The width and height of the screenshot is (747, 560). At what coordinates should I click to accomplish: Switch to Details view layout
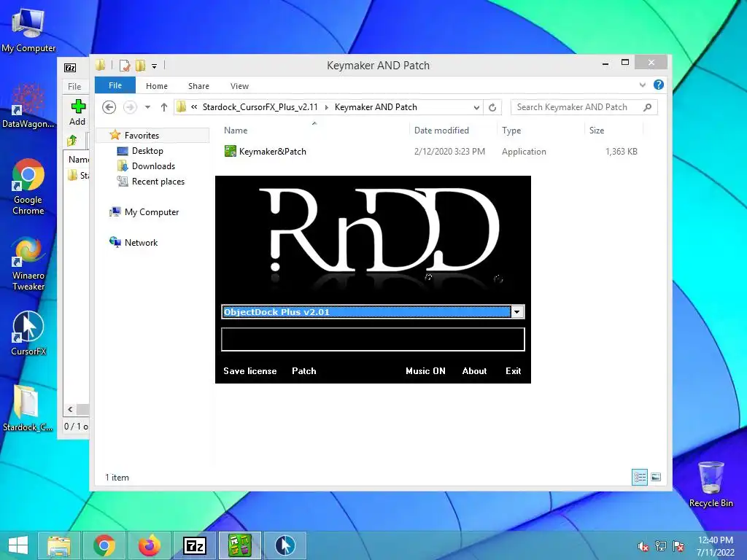(639, 477)
